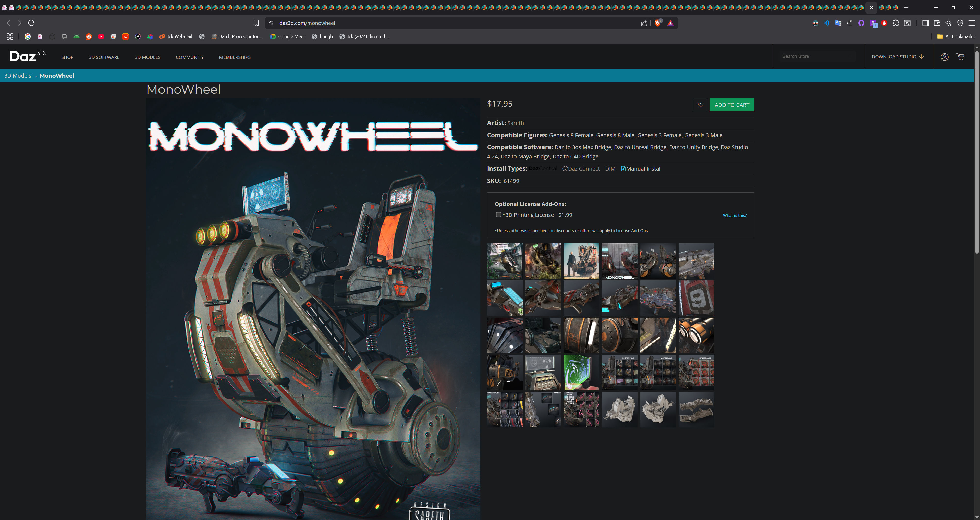The width and height of the screenshot is (980, 520).
Task: Add MonoWheel to wishlist with heart icon
Action: point(700,105)
